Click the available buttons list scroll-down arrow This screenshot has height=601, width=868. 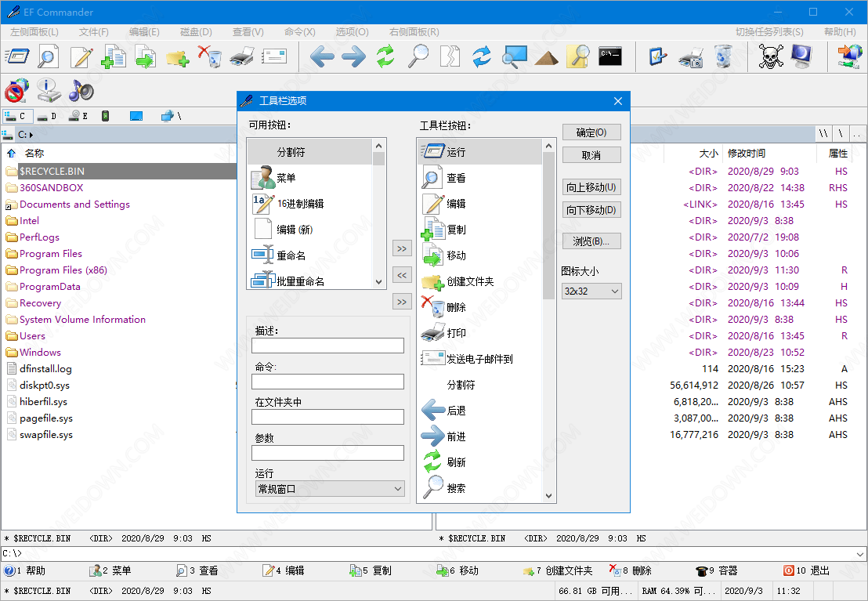point(378,282)
